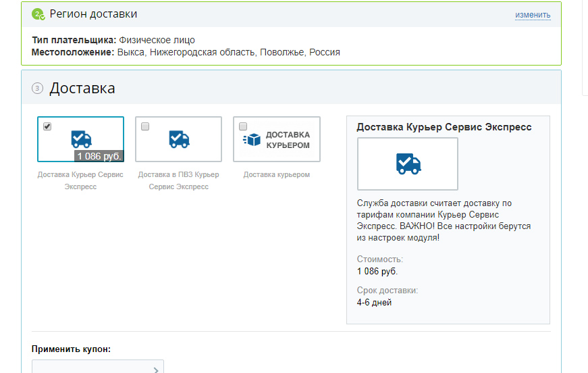Click the blue box icon in courier tile

(x=252, y=139)
